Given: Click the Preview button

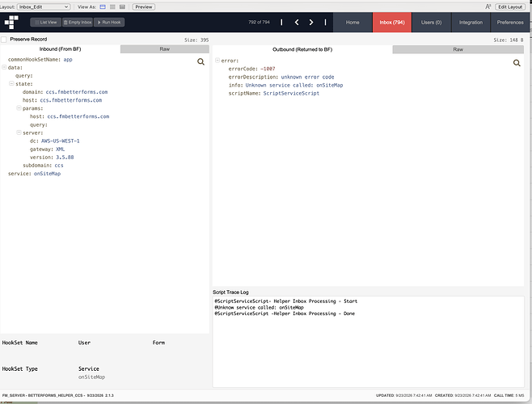Looking at the screenshot, I should coord(144,6).
